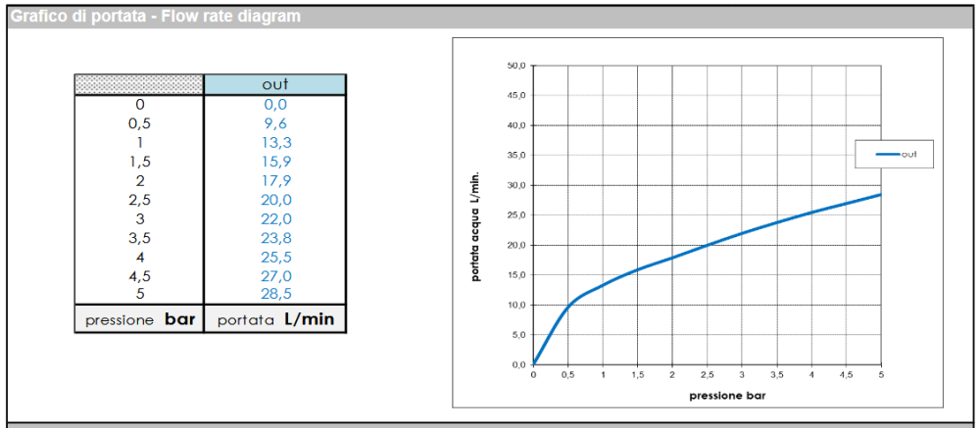Viewport: 980px width, 428px height.
Task: Click the 2,5 tick label on the x-axis
Action: (707, 375)
